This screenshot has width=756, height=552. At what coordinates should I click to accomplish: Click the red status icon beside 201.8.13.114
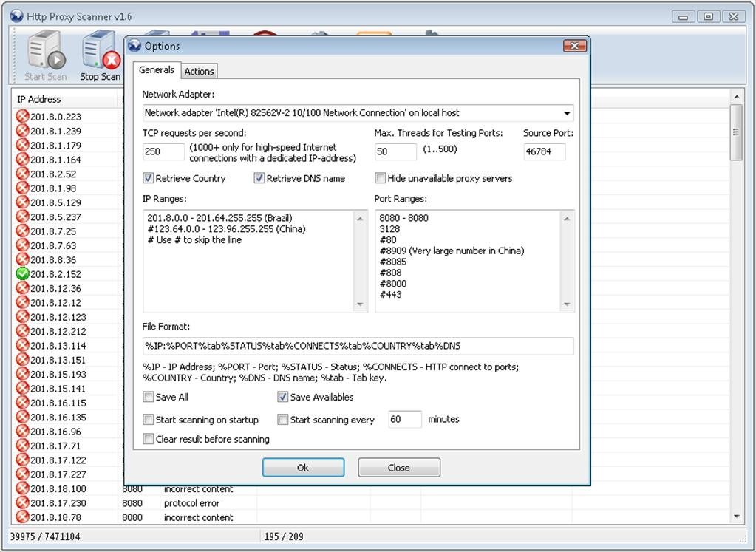pos(22,345)
